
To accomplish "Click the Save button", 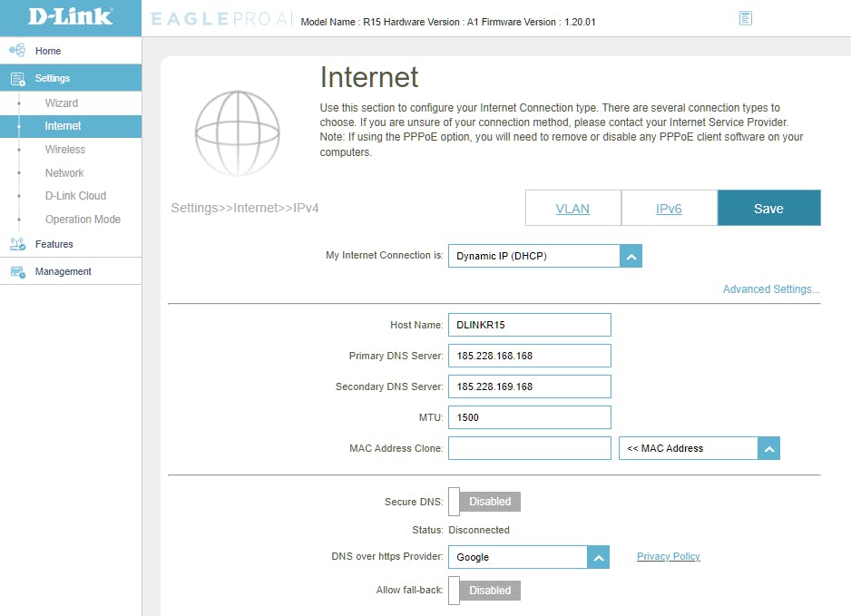I will tap(768, 209).
